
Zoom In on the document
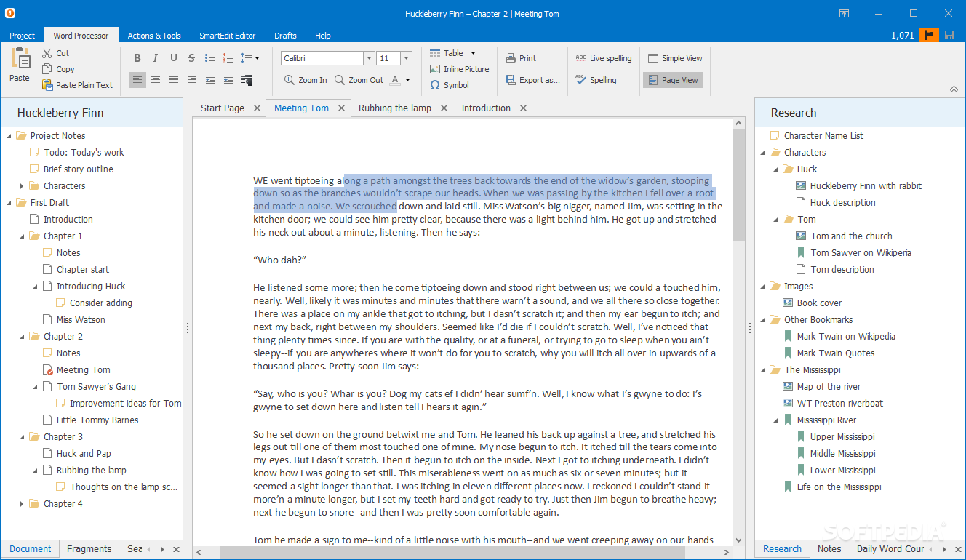(x=306, y=80)
